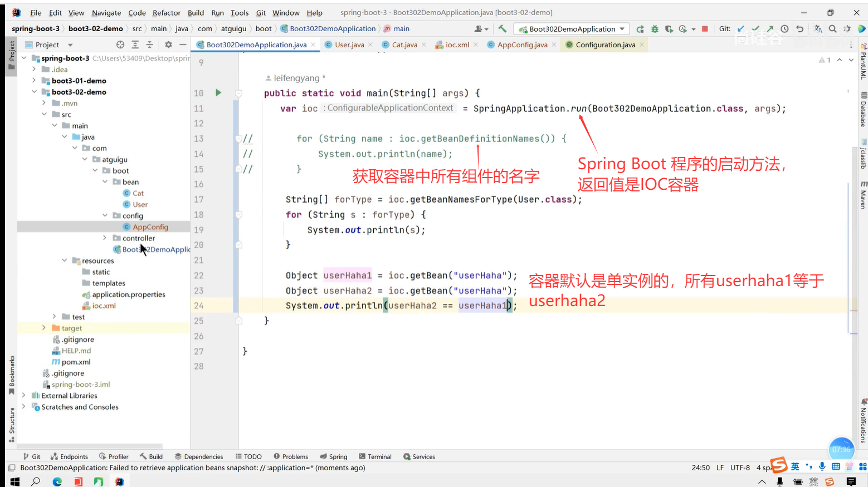
Task: Switch to the ioc.xml editor tab
Action: [x=456, y=45]
